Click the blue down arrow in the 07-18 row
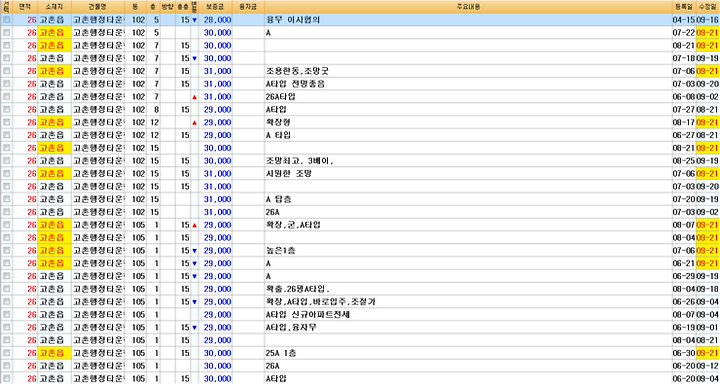Image resolution: width=720 pixels, height=384 pixels. [x=194, y=59]
